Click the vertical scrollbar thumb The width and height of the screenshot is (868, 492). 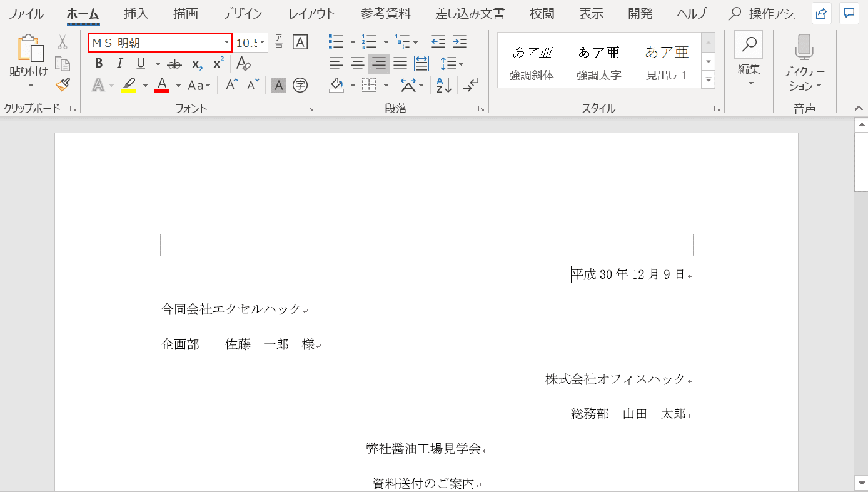[861, 163]
